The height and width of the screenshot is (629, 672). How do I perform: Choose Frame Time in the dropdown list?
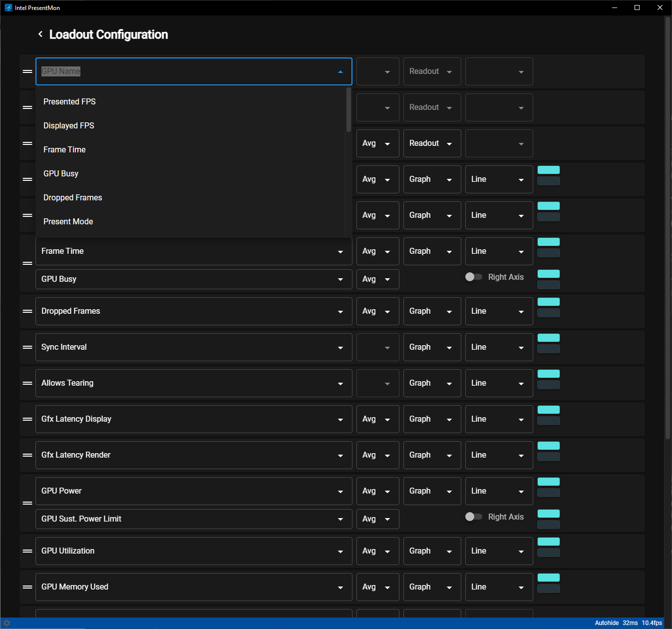(190, 149)
